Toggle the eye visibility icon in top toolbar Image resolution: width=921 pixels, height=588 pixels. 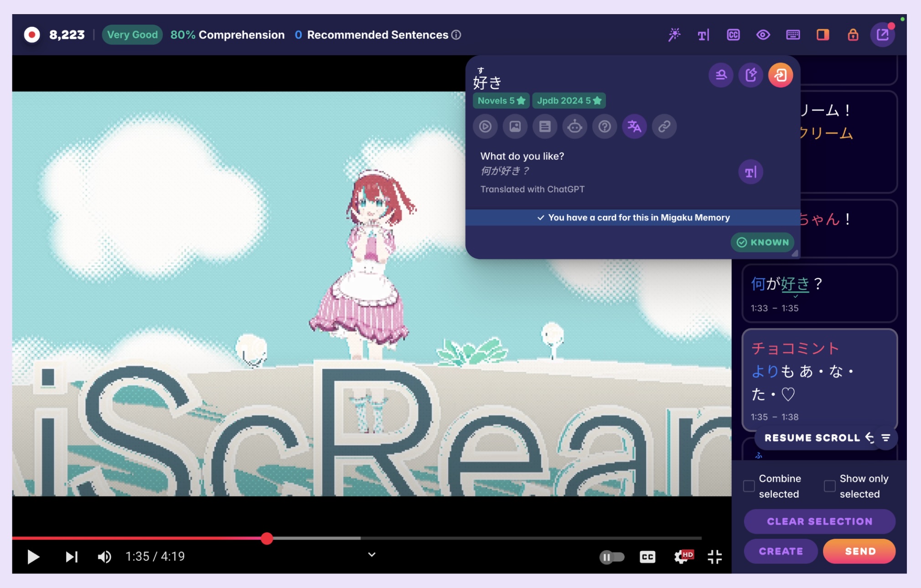click(x=763, y=35)
